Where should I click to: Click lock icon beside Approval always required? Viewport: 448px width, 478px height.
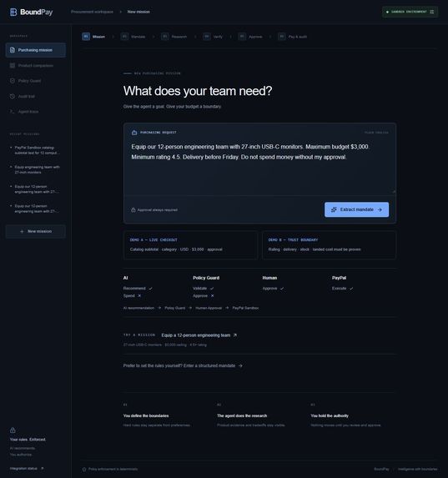133,210
